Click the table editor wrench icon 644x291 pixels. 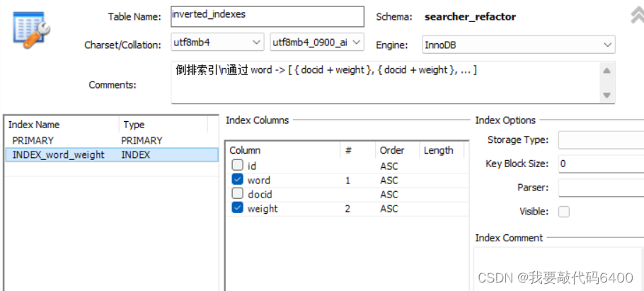coord(32,30)
